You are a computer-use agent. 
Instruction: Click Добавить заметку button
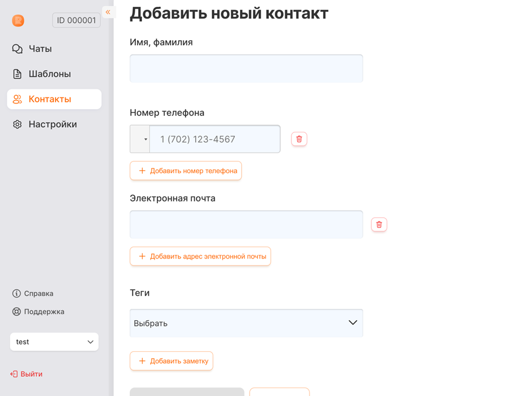coord(171,361)
